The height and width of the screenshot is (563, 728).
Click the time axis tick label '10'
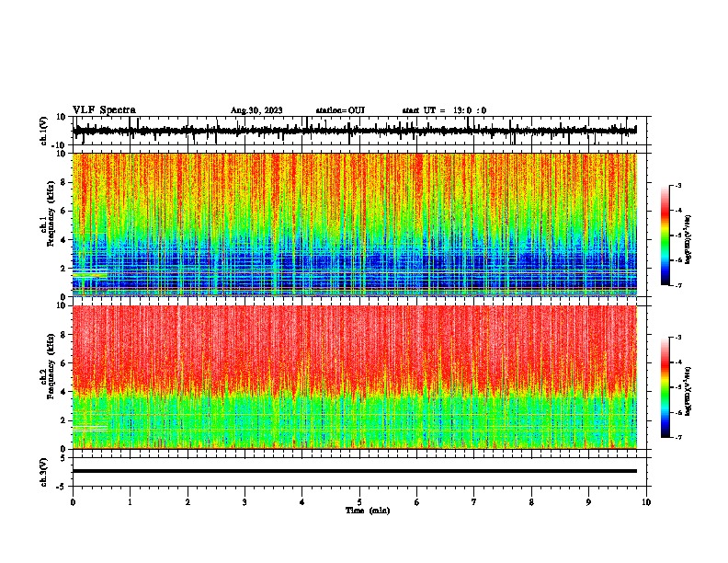pyautogui.click(x=646, y=502)
